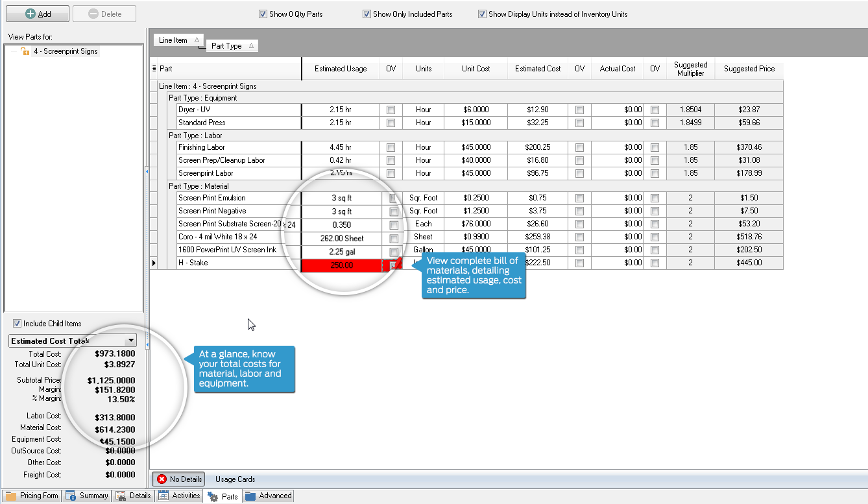Toggle Include Child Items checkbox
This screenshot has width=868, height=504.
click(18, 324)
